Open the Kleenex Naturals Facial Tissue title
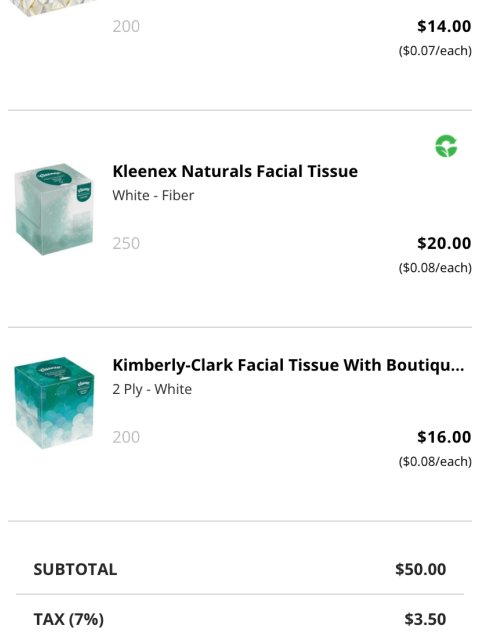This screenshot has width=480, height=640. (x=235, y=171)
